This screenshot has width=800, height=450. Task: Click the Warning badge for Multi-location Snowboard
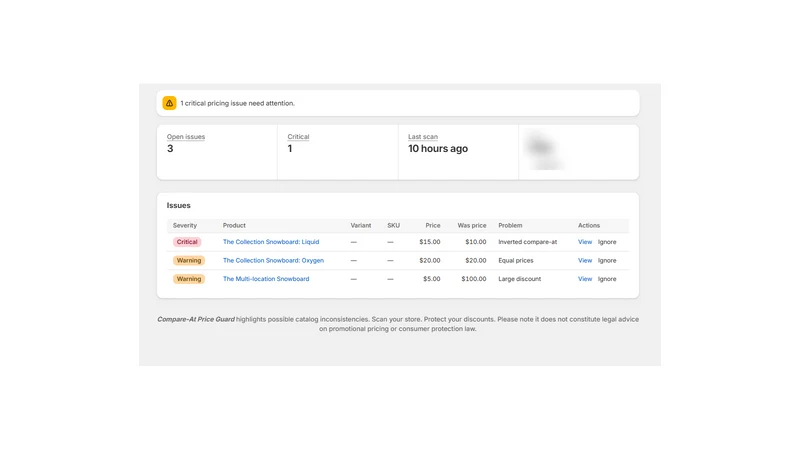(189, 279)
